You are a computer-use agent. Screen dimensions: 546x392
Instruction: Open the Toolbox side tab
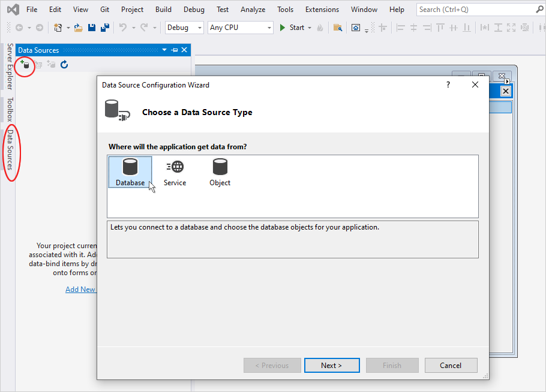click(x=10, y=110)
